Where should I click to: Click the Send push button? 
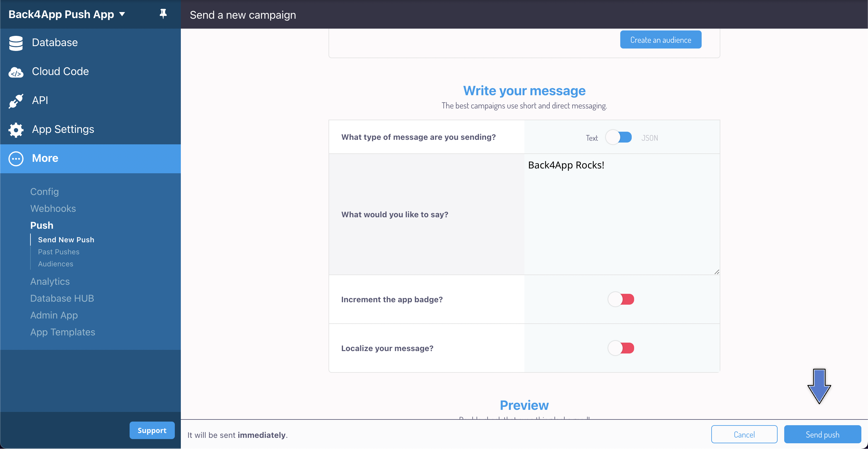pyautogui.click(x=822, y=435)
